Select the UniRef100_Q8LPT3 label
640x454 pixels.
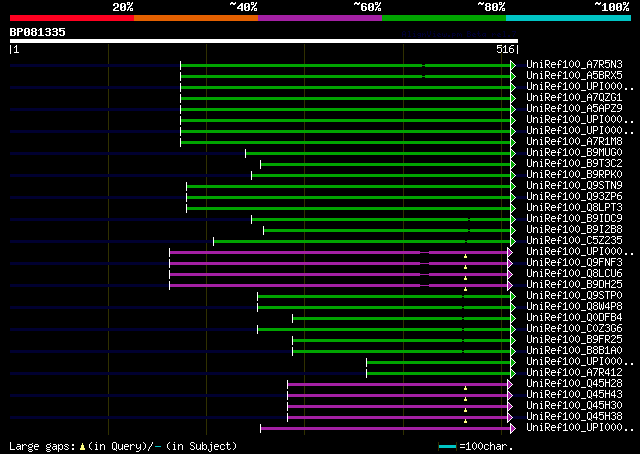[x=574, y=208]
